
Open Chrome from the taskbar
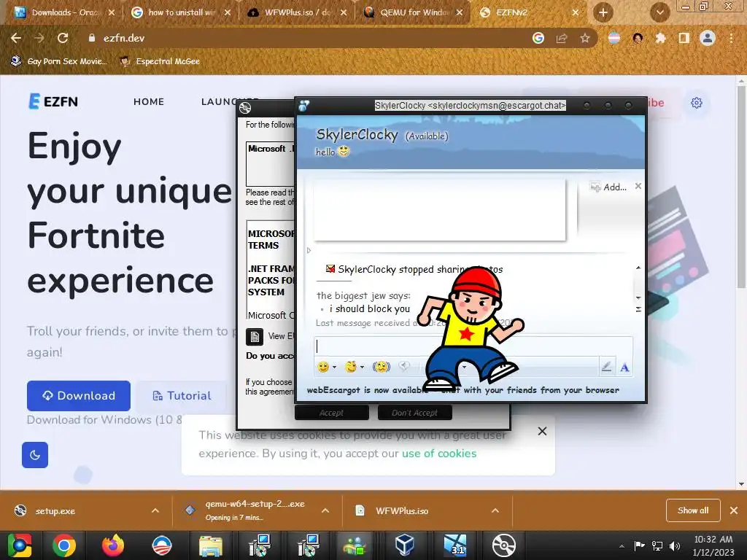click(64, 545)
